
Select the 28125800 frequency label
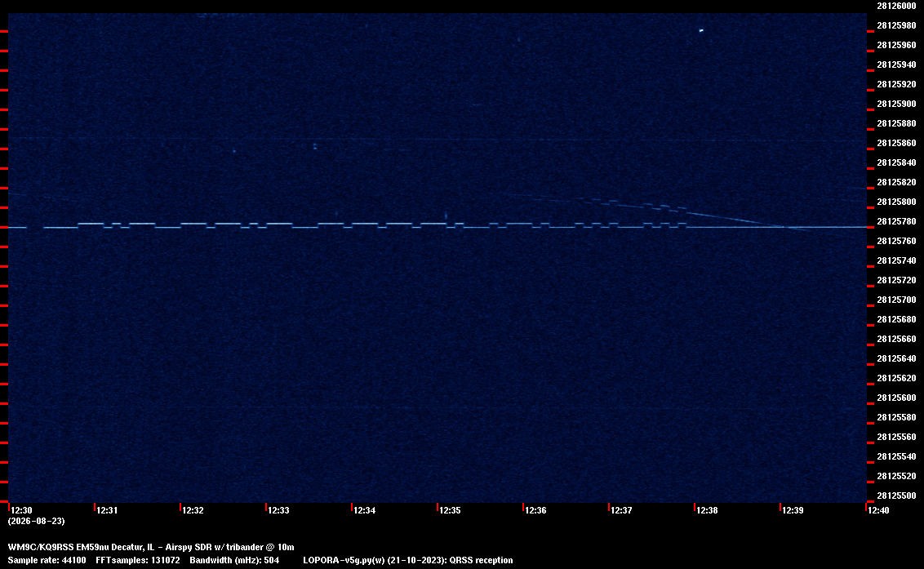tap(896, 202)
